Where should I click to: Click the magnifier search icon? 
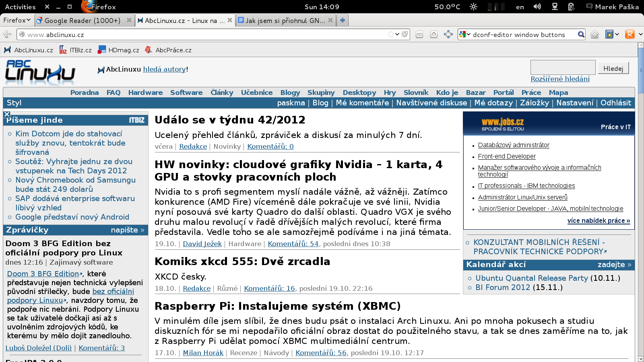581,35
